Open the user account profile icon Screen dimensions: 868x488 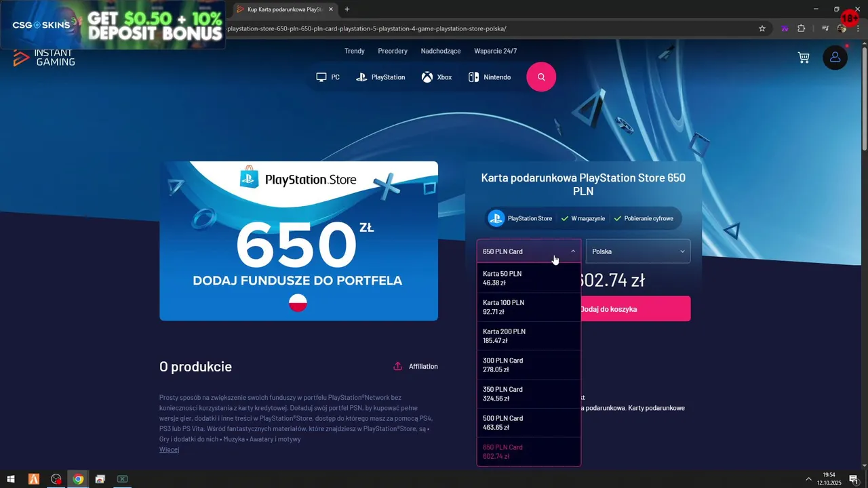[835, 58]
